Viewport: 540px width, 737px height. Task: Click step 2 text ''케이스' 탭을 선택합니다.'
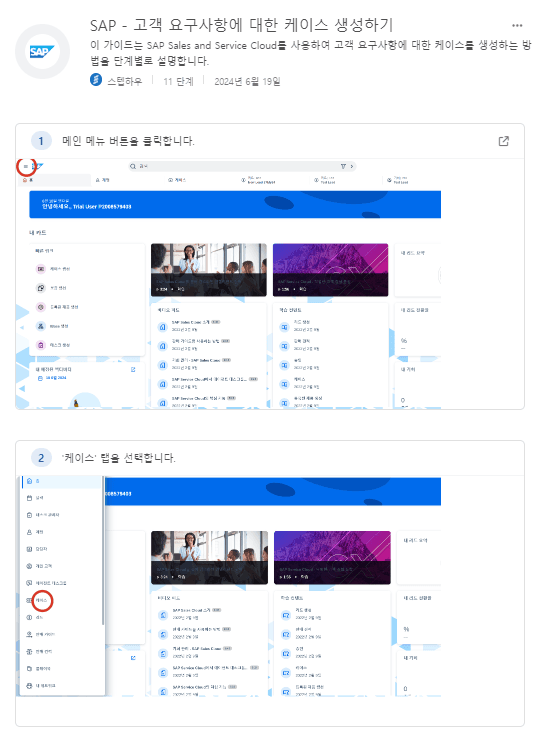(x=118, y=458)
